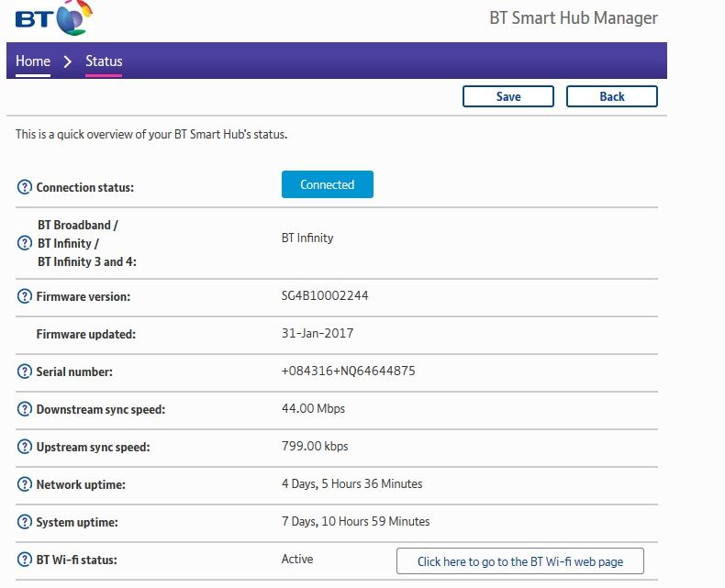Click the BT logo
This screenshot has width=725, height=588.
pyautogui.click(x=53, y=18)
